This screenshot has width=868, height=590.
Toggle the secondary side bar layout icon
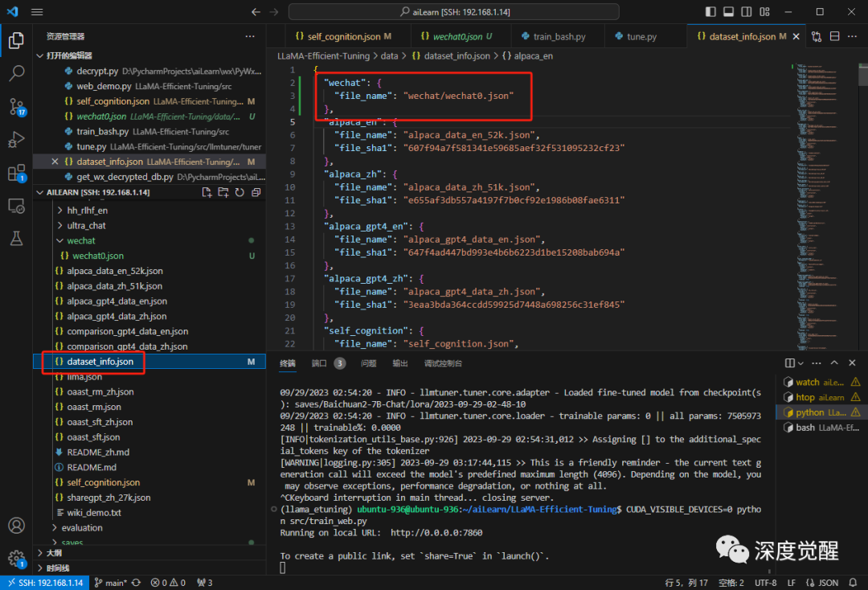coord(746,11)
